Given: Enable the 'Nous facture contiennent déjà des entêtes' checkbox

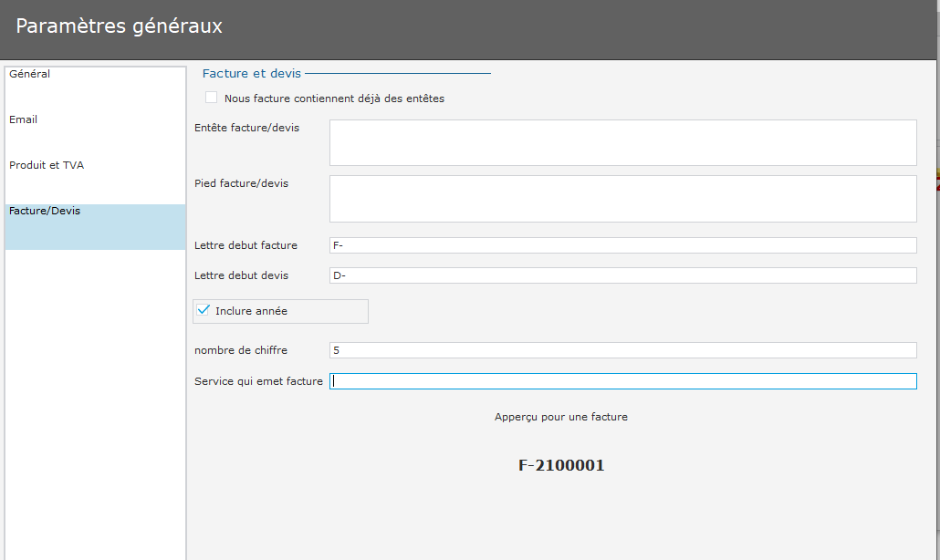Looking at the screenshot, I should coord(212,98).
